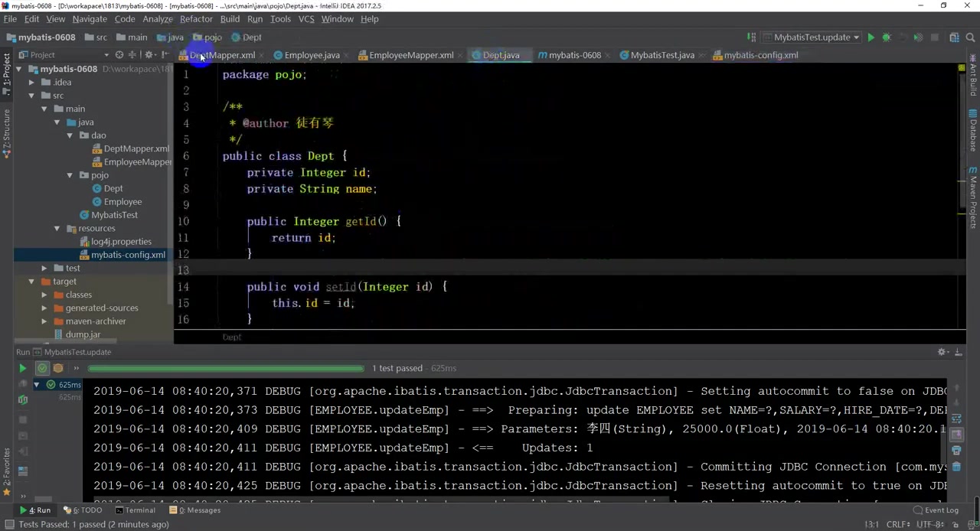Click pojo in the breadcrumb navigation bar

[213, 37]
